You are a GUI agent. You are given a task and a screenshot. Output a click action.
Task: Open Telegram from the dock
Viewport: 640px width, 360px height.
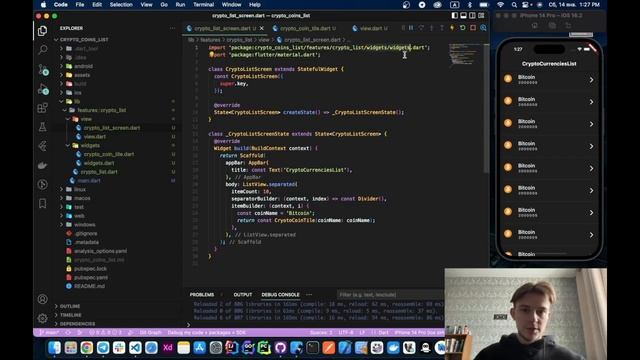[x=103, y=348]
